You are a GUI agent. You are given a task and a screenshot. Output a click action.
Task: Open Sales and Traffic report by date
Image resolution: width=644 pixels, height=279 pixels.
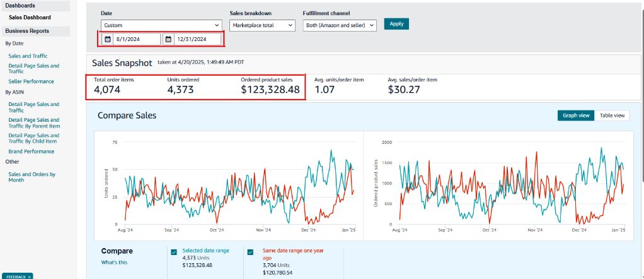click(28, 56)
